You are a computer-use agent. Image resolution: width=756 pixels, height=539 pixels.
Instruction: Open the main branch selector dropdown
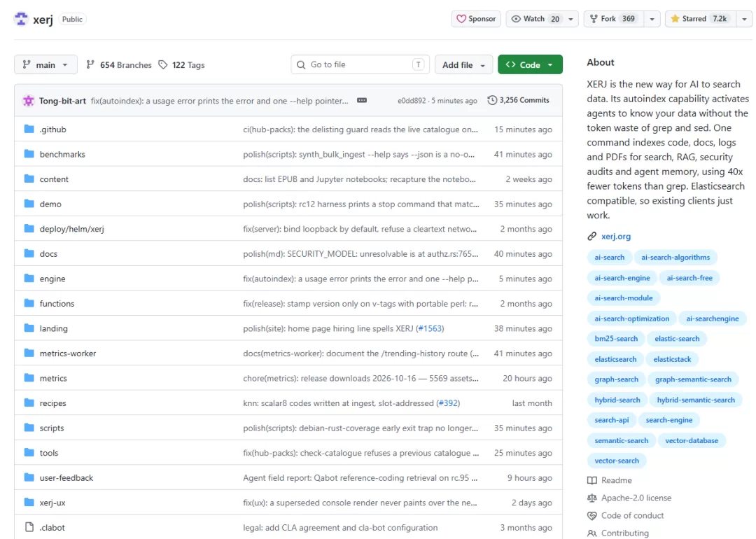pyautogui.click(x=45, y=64)
